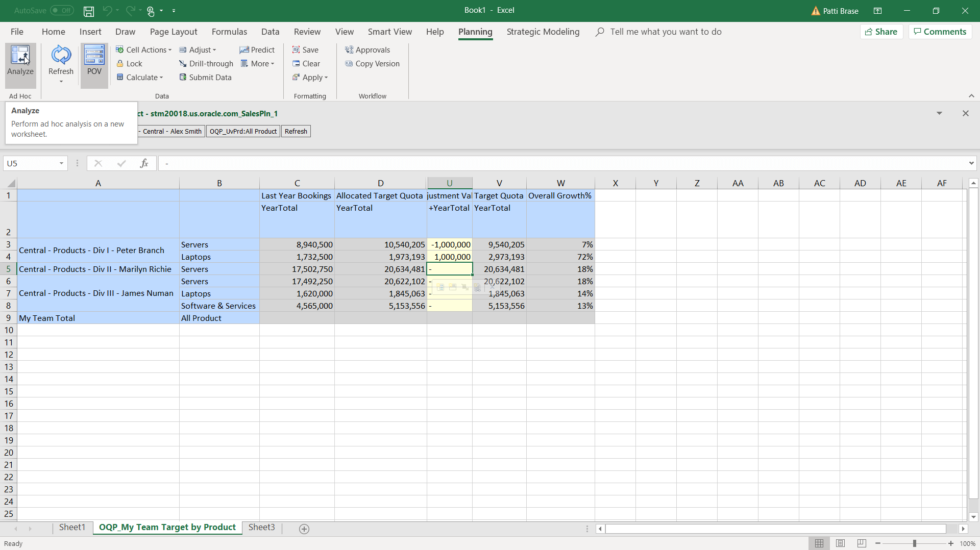Toggle the AutoSave switch on
Viewport: 980px width, 550px height.
[61, 10]
